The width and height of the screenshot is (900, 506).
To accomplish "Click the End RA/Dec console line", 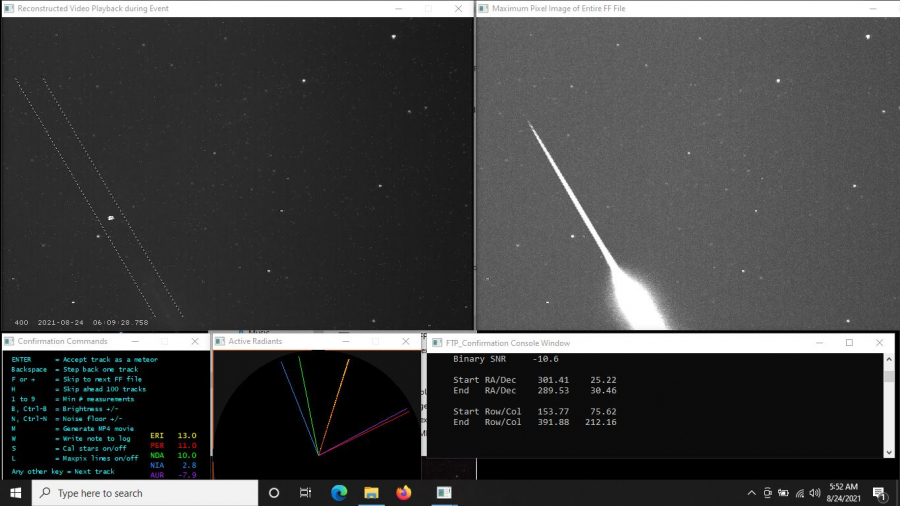I will 534,391.
